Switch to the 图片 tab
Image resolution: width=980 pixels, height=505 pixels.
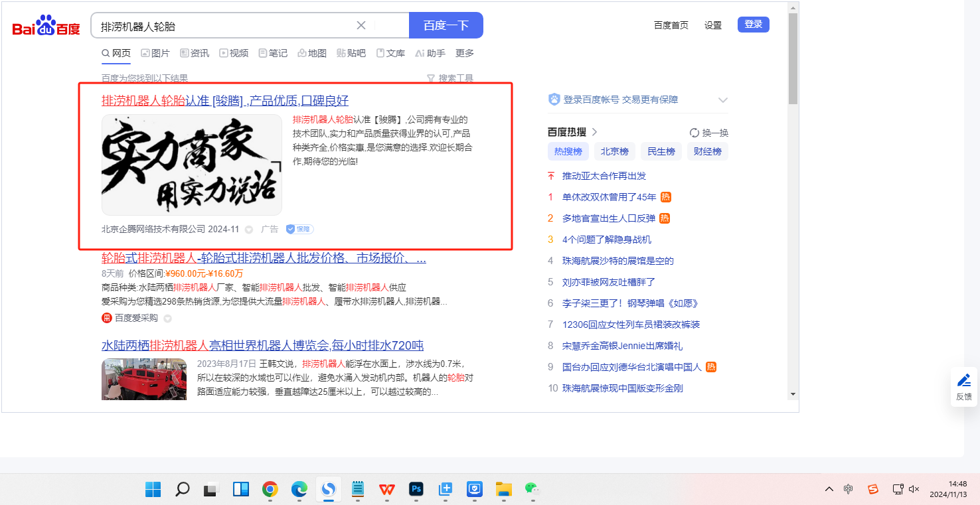155,53
